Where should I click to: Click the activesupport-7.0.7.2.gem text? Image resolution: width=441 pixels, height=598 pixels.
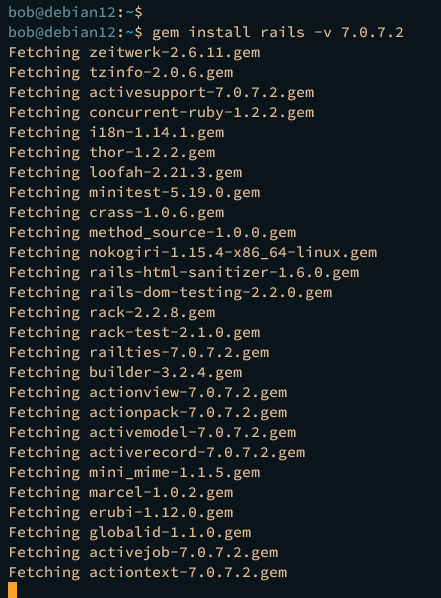[202, 93]
